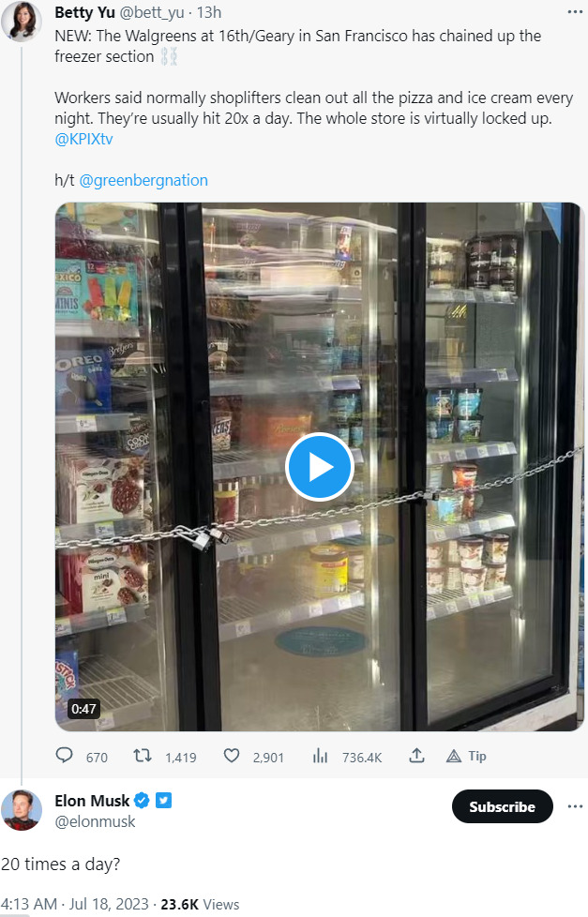Click Elon Musk's blue verified badge
The image size is (588, 917).
coord(143,800)
